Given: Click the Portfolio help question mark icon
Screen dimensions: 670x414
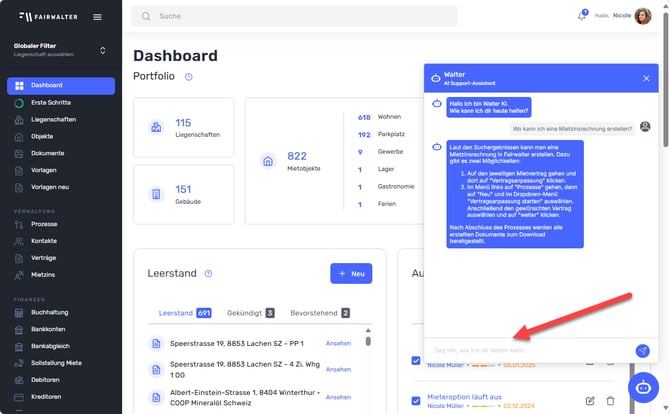Looking at the screenshot, I should coord(189,77).
